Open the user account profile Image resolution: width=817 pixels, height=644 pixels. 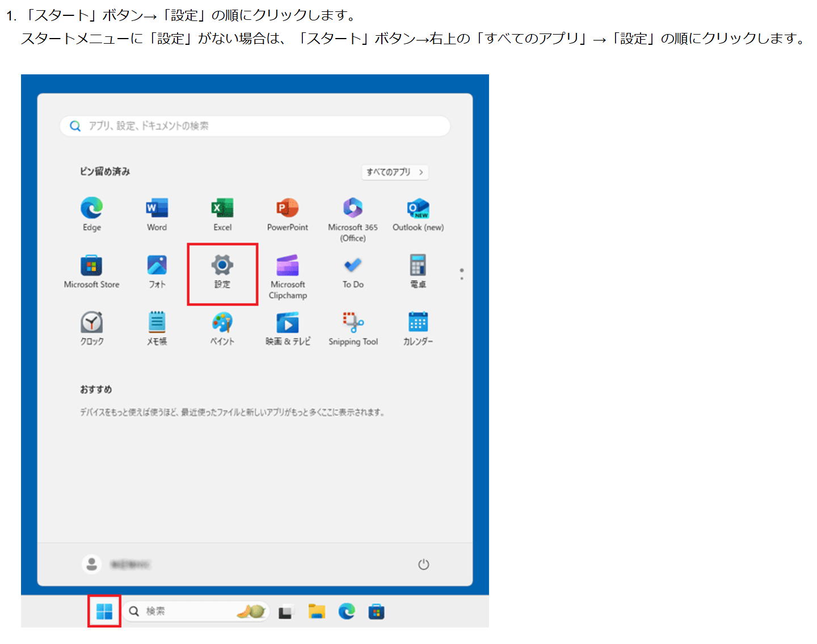[x=116, y=564]
